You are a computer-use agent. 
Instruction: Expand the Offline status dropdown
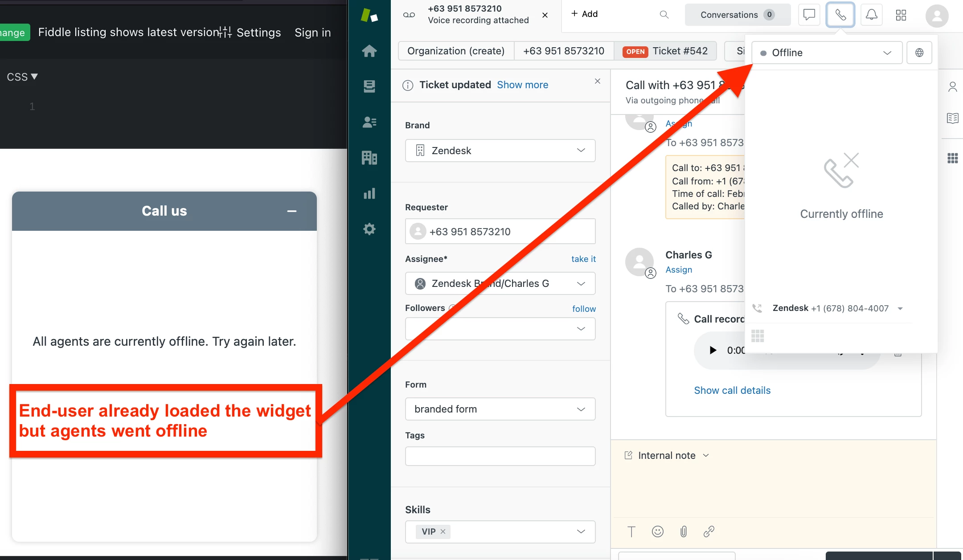(x=827, y=53)
